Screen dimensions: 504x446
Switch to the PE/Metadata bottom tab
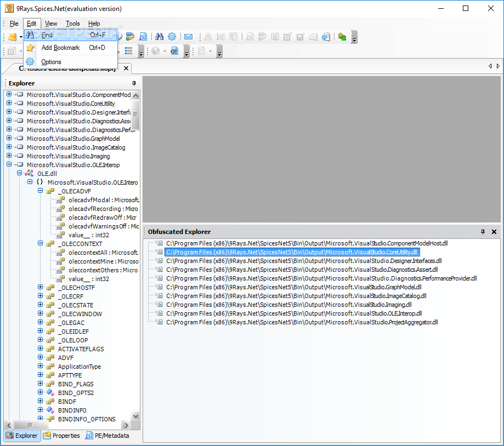[x=107, y=436]
